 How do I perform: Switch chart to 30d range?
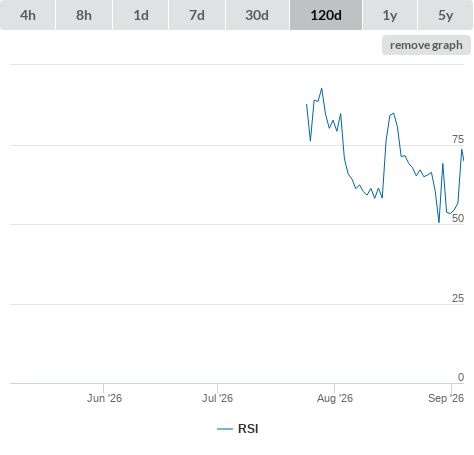pyautogui.click(x=257, y=15)
